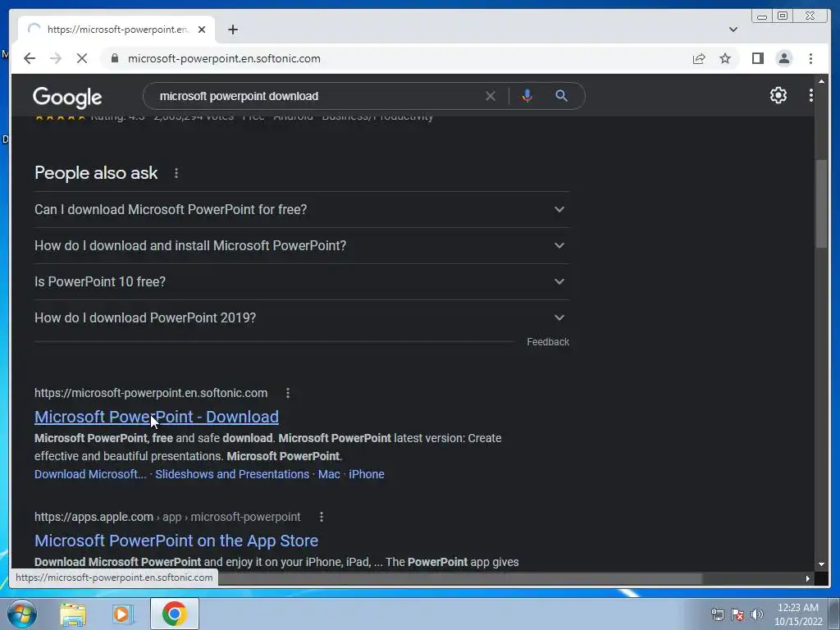Screen dimensions: 840x630
Task: View site info via lock icon
Action: (114, 58)
